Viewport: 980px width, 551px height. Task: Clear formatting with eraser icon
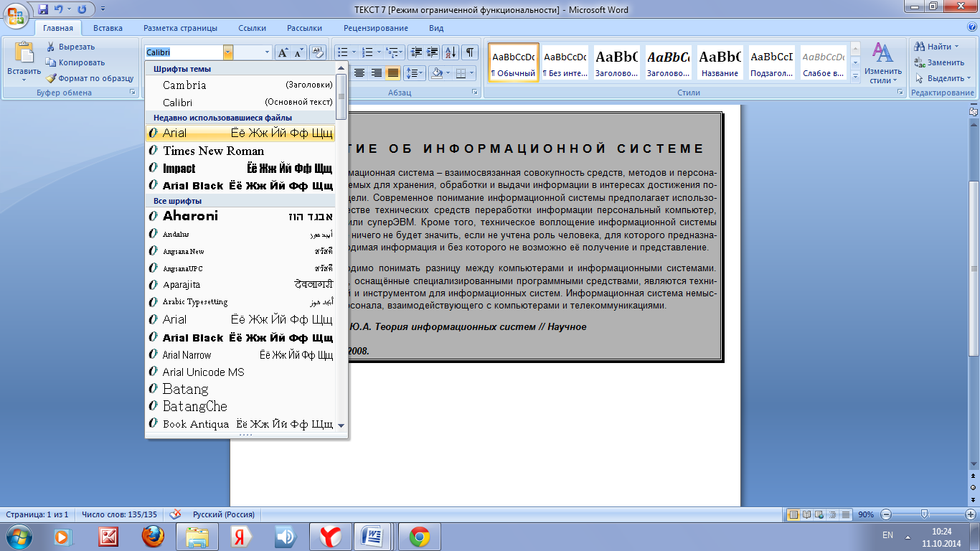pyautogui.click(x=319, y=52)
